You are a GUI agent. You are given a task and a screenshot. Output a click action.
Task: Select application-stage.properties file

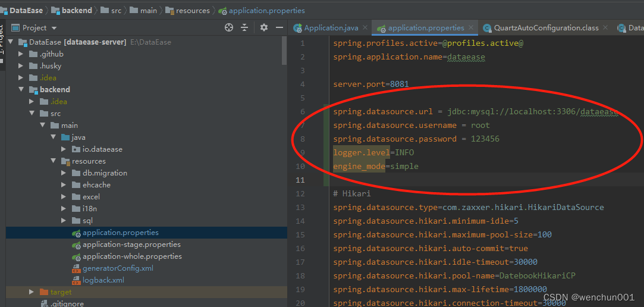pos(131,245)
